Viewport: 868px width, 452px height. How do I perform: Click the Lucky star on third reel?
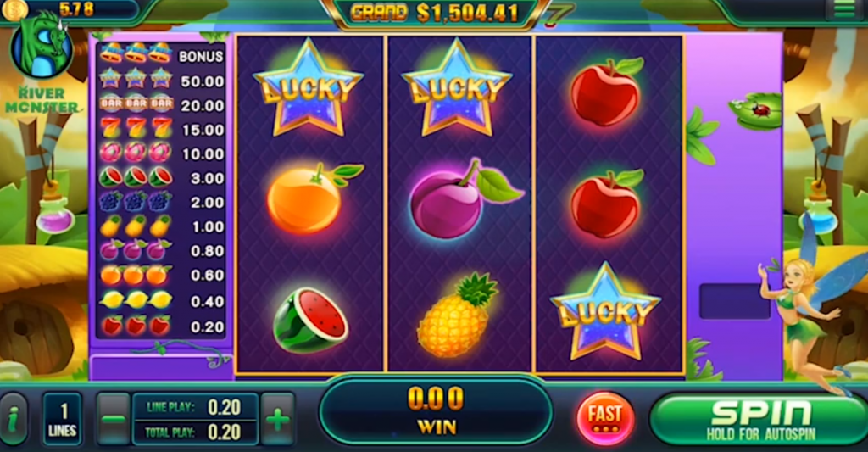pos(605,310)
